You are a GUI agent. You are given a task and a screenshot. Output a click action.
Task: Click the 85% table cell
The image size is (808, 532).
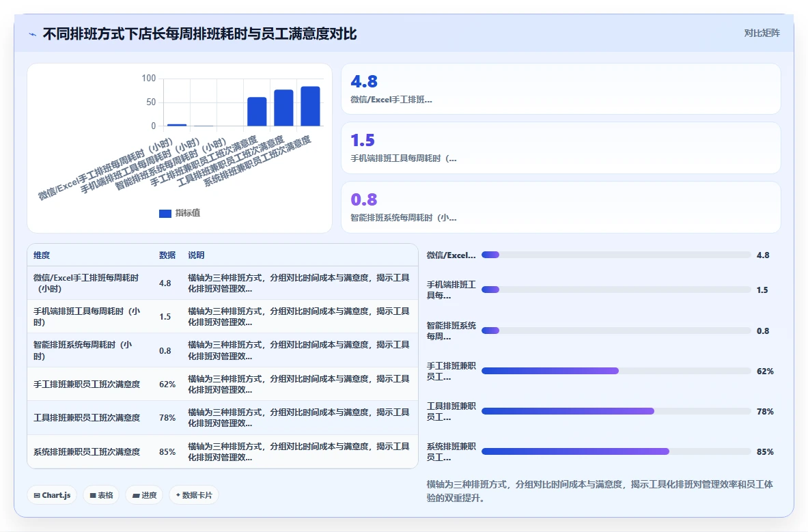point(167,451)
